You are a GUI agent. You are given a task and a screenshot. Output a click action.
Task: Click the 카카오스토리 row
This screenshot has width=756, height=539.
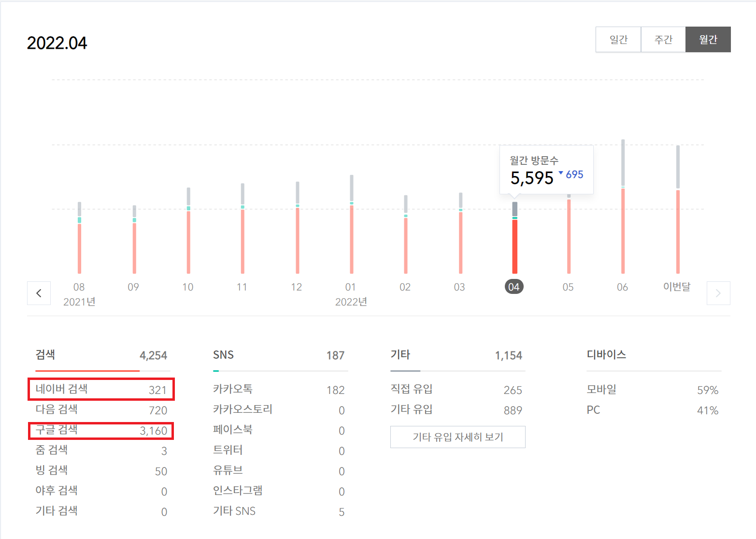pyautogui.click(x=279, y=410)
